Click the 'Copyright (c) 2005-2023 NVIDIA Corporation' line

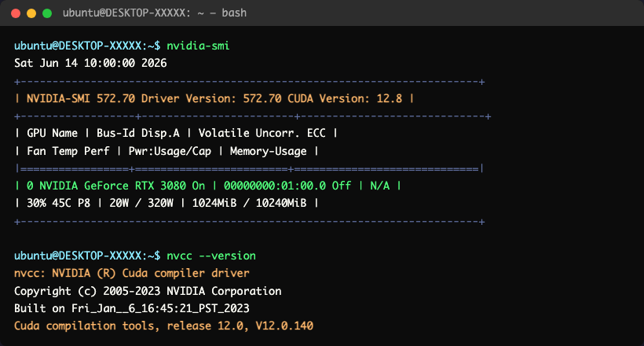148,291
